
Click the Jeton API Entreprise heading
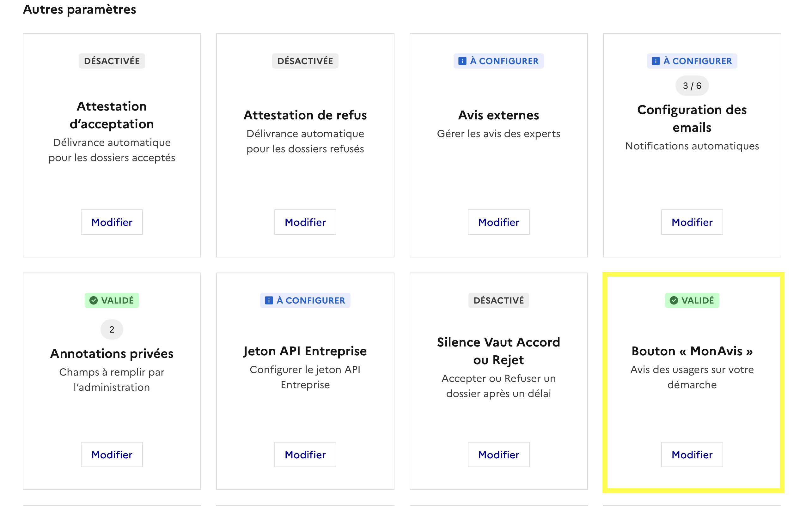305,351
